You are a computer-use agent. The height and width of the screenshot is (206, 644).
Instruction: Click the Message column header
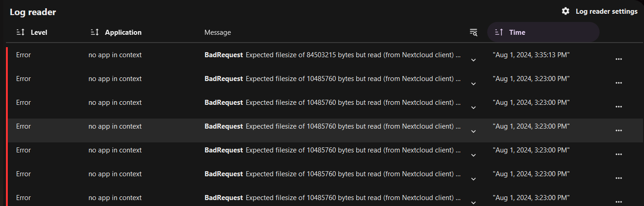pos(218,33)
